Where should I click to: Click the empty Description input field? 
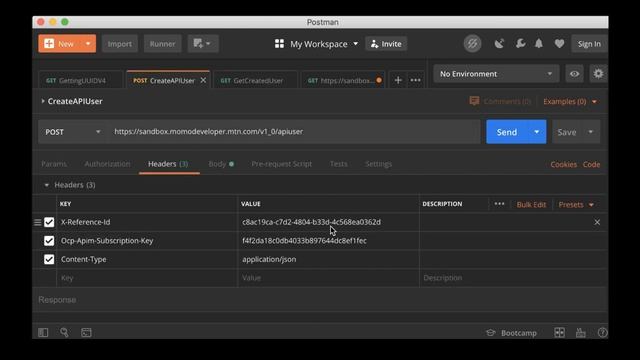tap(513, 278)
